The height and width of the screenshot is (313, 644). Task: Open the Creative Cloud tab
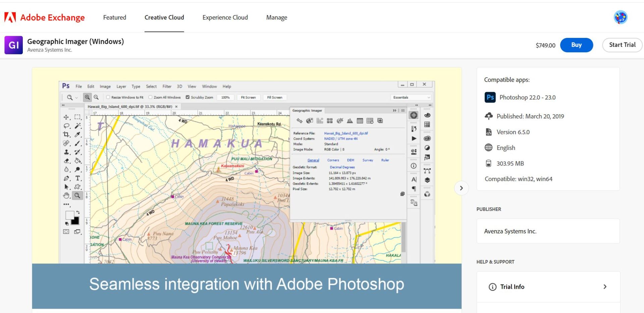coord(164,17)
